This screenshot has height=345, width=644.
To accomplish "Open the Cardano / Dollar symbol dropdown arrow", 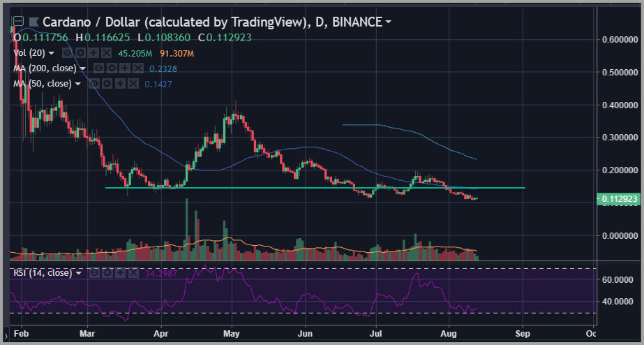I will [388, 22].
